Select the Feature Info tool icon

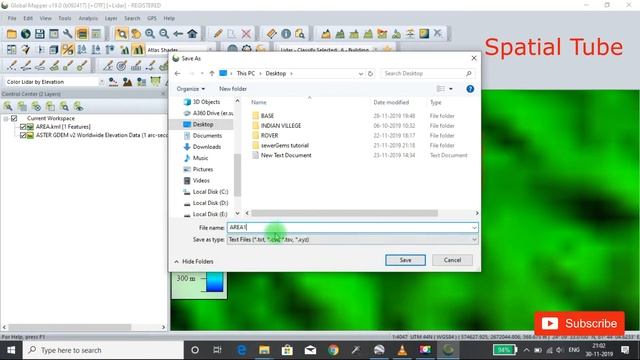click(x=286, y=34)
